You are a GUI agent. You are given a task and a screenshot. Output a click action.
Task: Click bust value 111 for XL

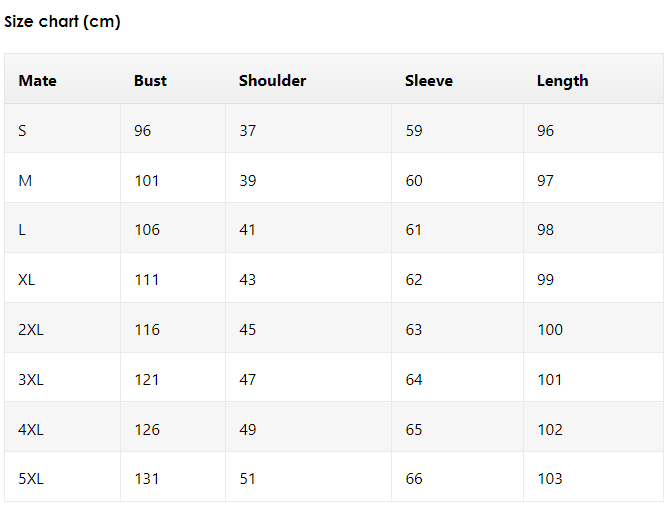147,280
